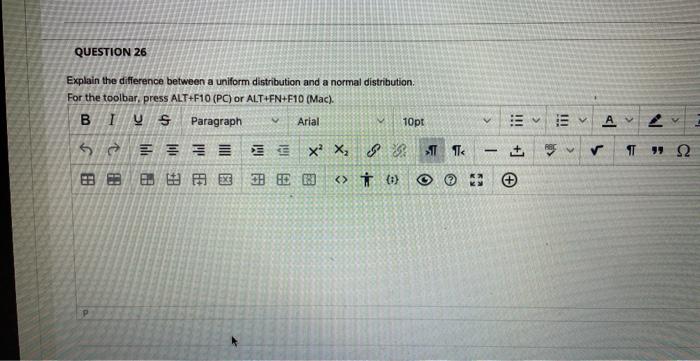Align text right

click(198, 151)
